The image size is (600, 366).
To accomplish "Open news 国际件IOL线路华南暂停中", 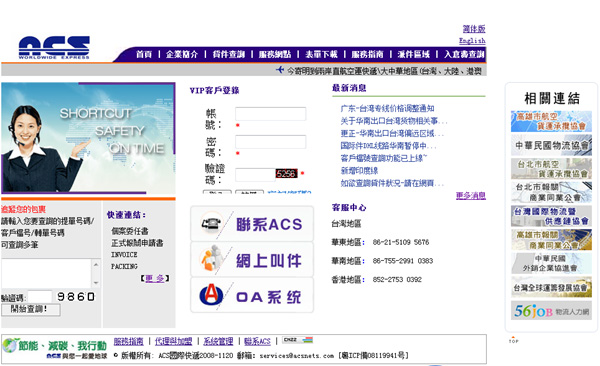I will pos(388,146).
